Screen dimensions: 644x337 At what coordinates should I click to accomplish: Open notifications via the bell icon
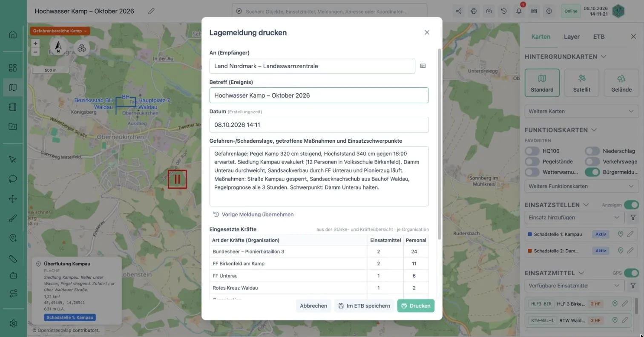[519, 11]
